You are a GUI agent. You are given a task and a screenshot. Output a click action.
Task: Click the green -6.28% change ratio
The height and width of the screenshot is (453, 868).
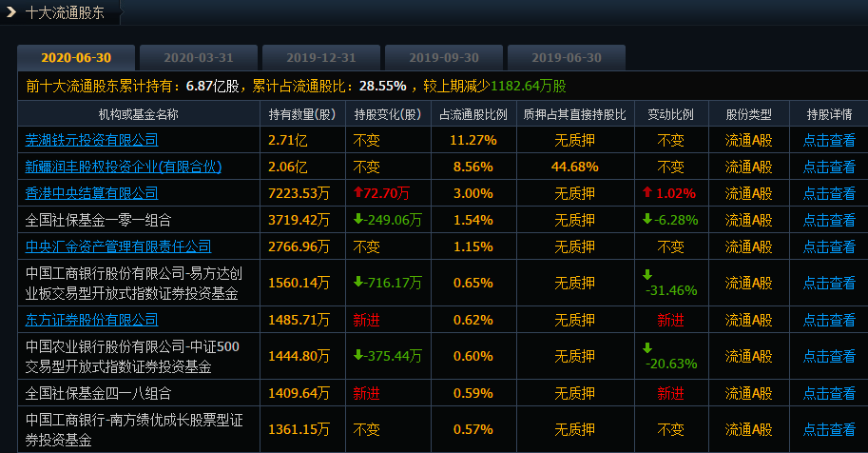670,220
